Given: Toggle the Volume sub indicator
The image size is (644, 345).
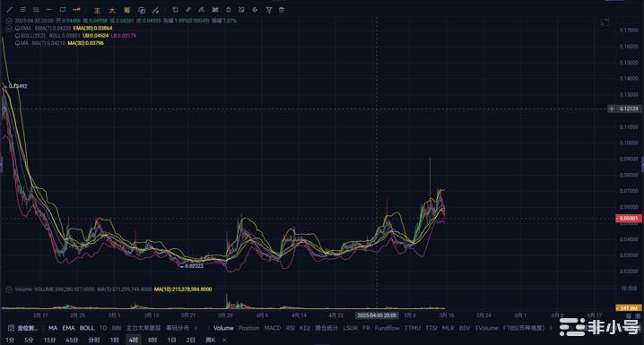Looking at the screenshot, I should (x=223, y=328).
